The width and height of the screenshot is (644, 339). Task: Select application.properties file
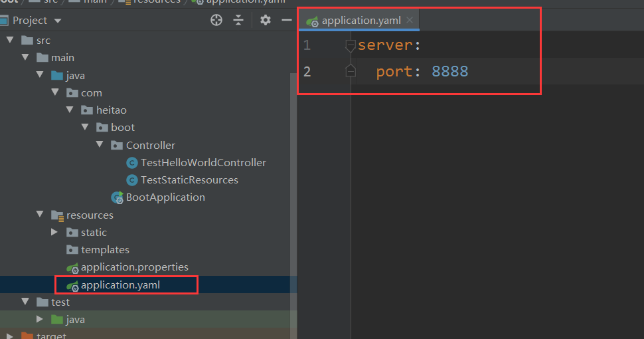click(135, 267)
